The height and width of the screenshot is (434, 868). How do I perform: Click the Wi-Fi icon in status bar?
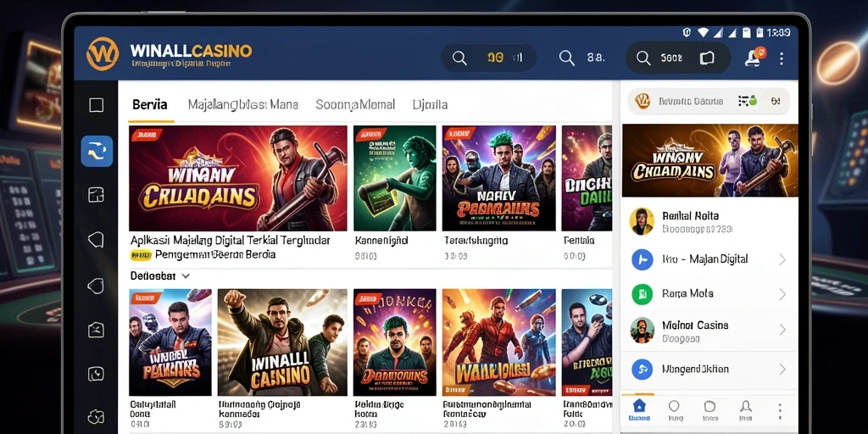tap(703, 33)
